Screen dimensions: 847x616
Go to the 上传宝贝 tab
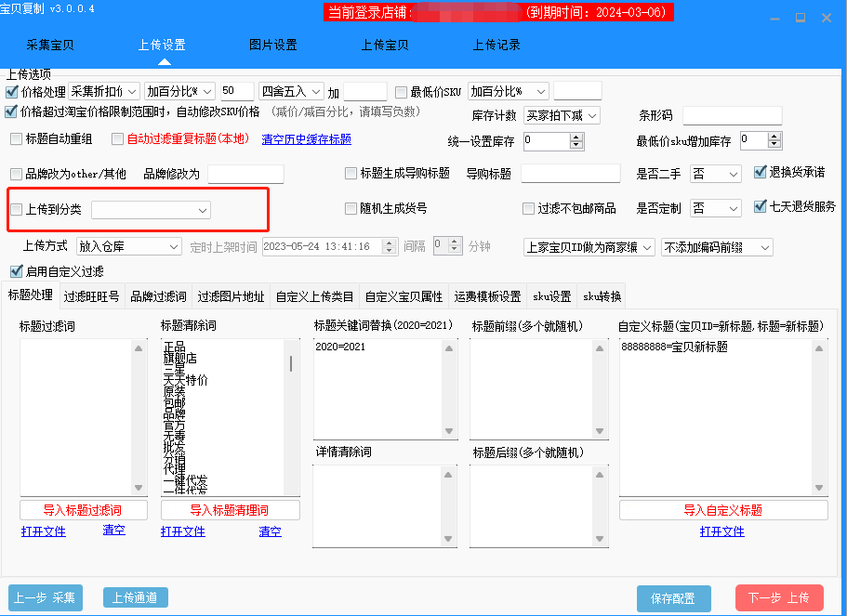click(385, 45)
